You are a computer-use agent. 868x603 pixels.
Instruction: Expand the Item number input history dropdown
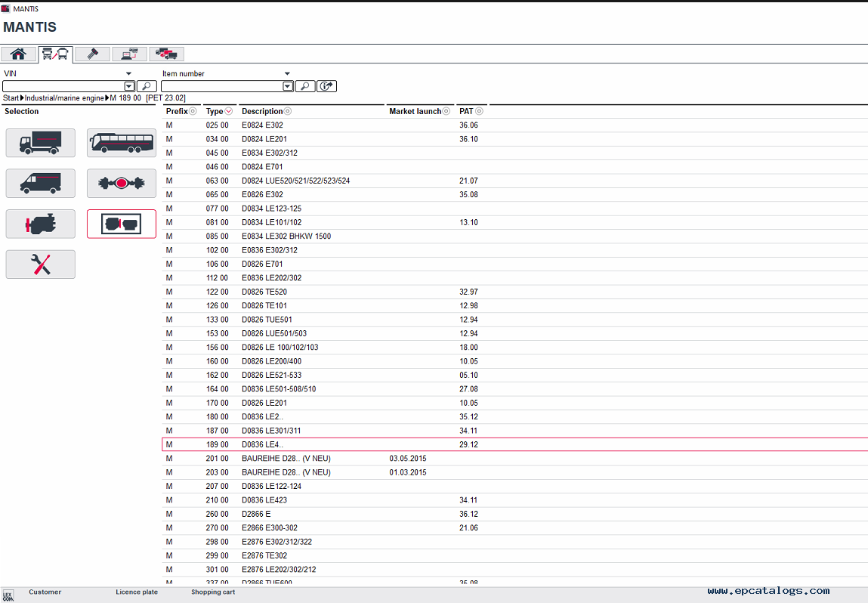coord(288,87)
